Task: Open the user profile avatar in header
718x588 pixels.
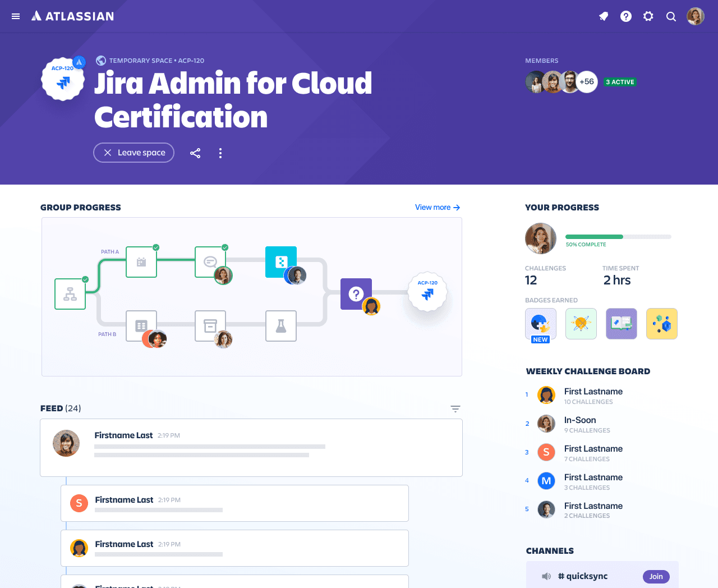Action: pyautogui.click(x=696, y=16)
